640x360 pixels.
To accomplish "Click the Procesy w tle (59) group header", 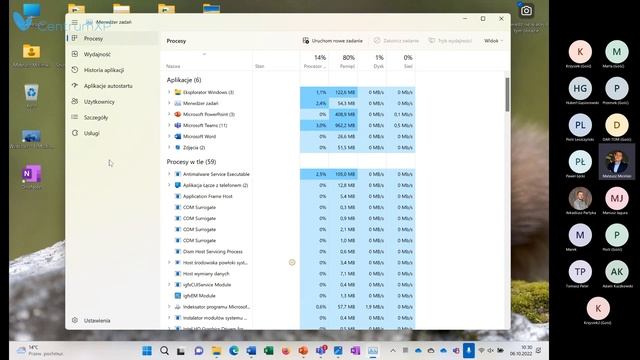I will click(x=191, y=162).
